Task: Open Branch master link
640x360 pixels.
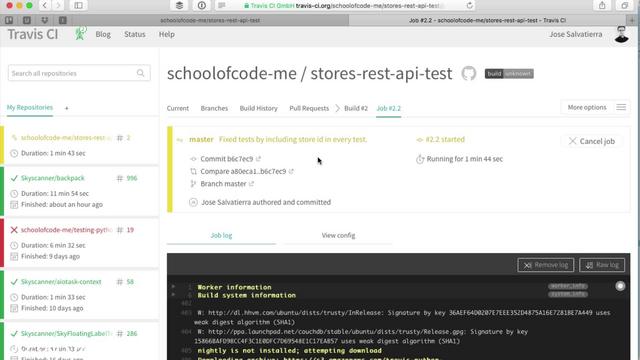Action: pos(223,184)
